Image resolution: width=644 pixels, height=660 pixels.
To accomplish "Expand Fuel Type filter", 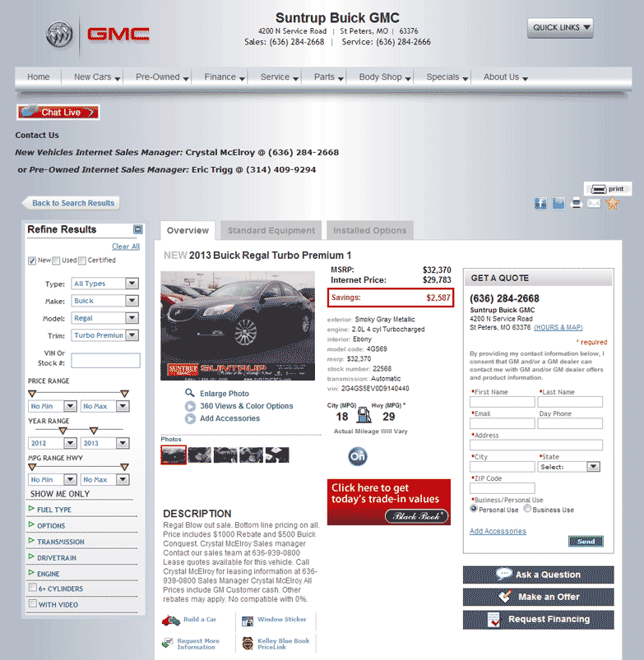I will coord(54,510).
